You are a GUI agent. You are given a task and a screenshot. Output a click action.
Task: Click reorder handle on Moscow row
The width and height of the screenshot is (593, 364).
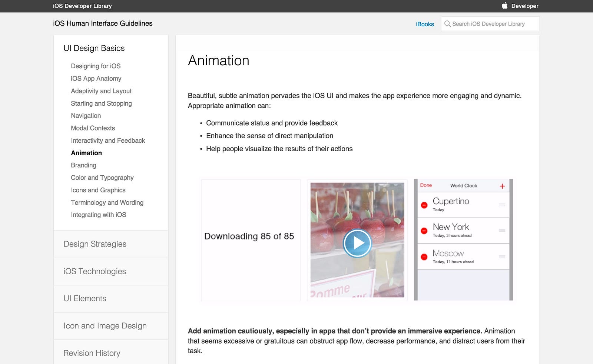coord(502,257)
